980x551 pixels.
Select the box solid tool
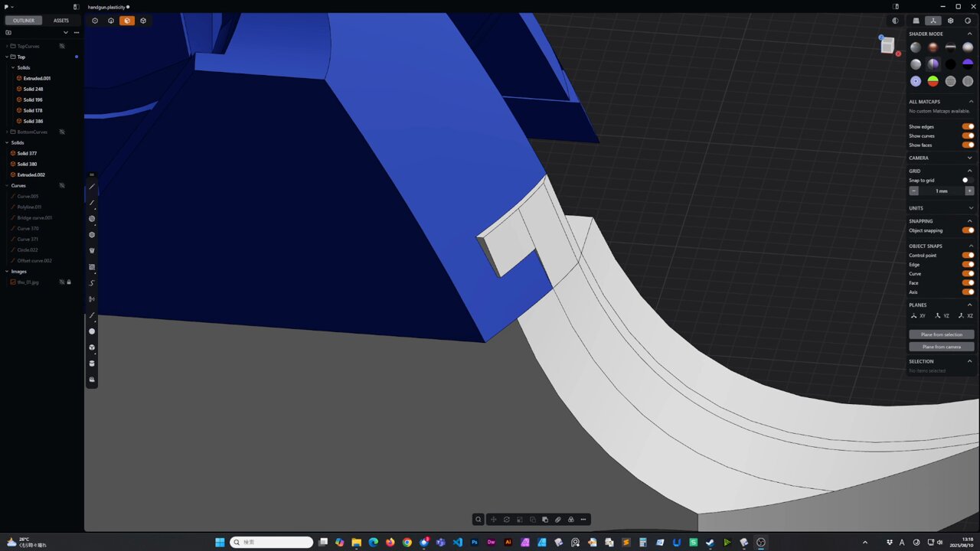click(92, 347)
